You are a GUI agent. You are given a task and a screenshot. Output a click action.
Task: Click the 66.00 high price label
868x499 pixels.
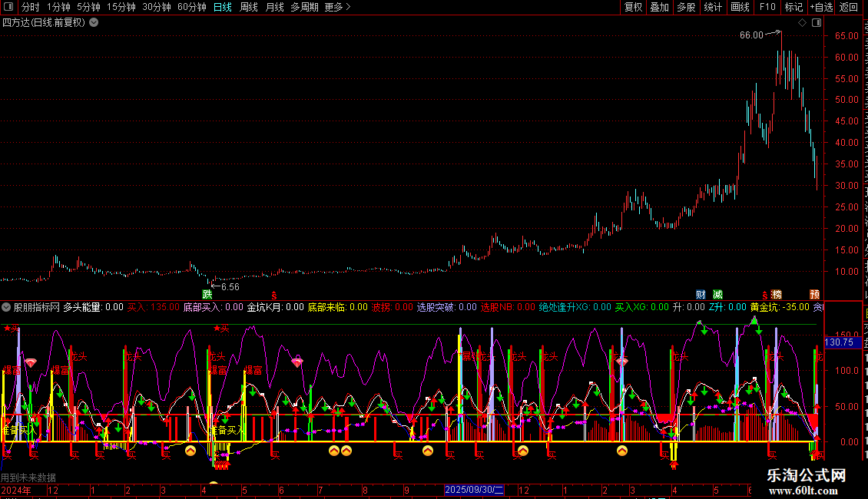click(751, 35)
